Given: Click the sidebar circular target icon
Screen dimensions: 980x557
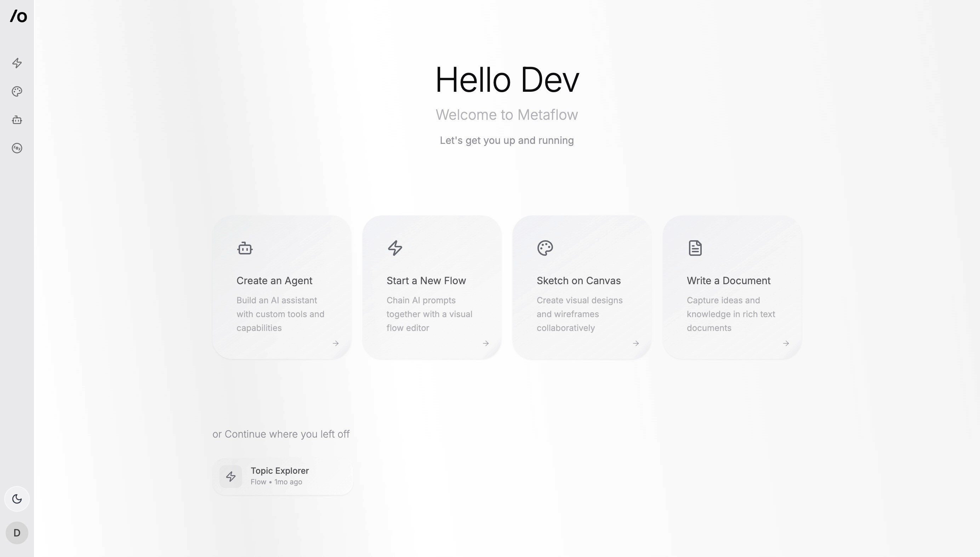Looking at the screenshot, I should [17, 148].
